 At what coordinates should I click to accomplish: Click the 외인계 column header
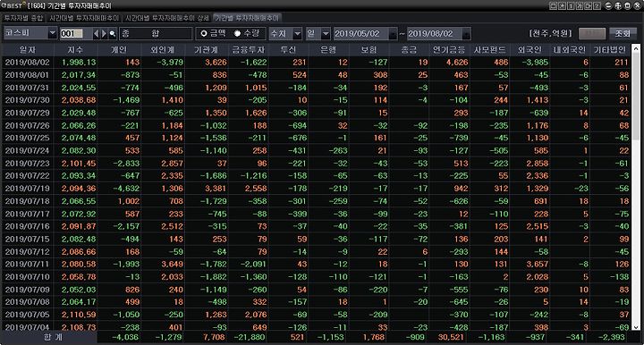[162, 50]
